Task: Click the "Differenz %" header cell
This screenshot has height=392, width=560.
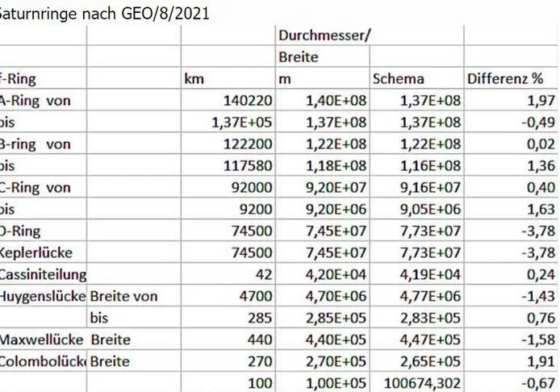Action: point(505,79)
